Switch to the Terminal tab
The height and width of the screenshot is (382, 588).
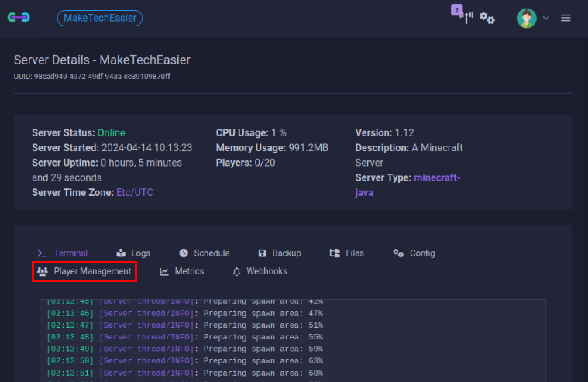coord(62,253)
